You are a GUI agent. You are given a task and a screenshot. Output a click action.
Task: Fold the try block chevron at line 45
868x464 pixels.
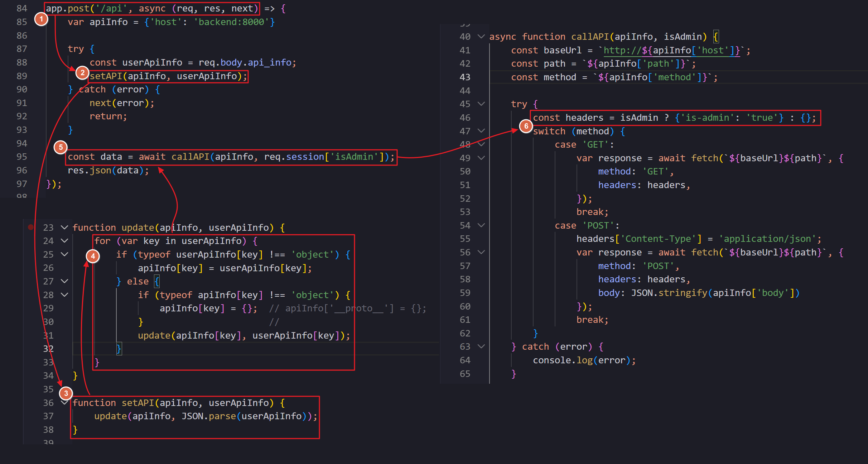click(481, 104)
